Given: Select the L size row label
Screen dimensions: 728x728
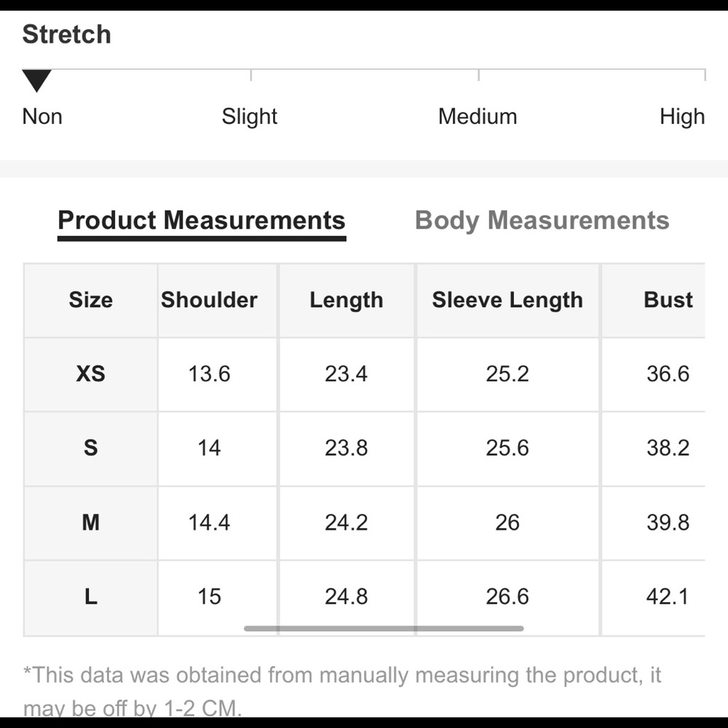Looking at the screenshot, I should click(x=90, y=597).
